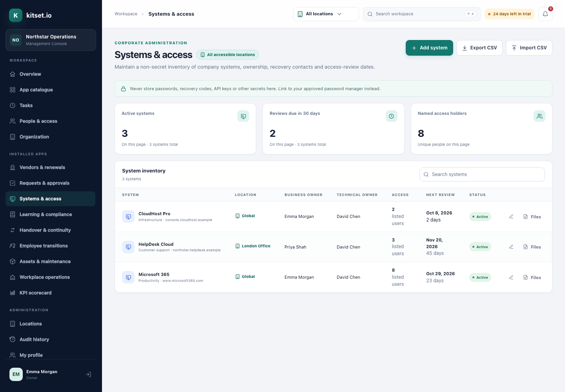Click the Active systems card icon

coord(243,116)
